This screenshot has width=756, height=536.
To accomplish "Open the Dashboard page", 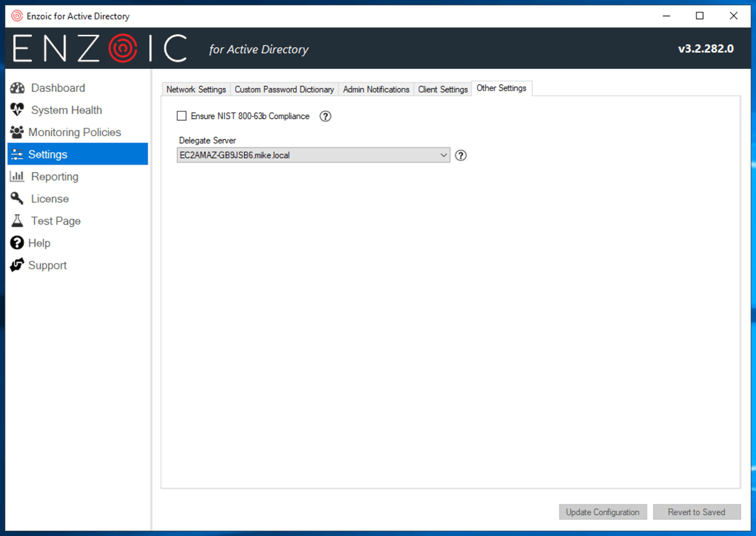I will pyautogui.click(x=78, y=88).
